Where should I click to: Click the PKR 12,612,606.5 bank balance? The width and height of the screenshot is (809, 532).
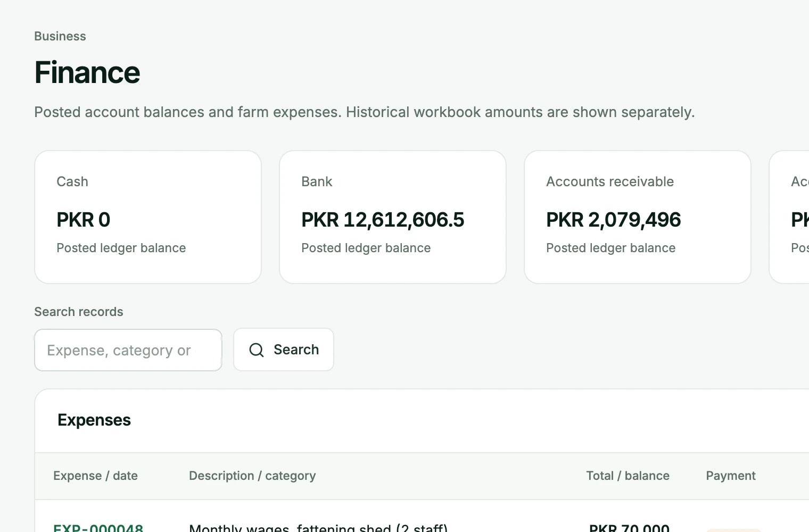383,220
